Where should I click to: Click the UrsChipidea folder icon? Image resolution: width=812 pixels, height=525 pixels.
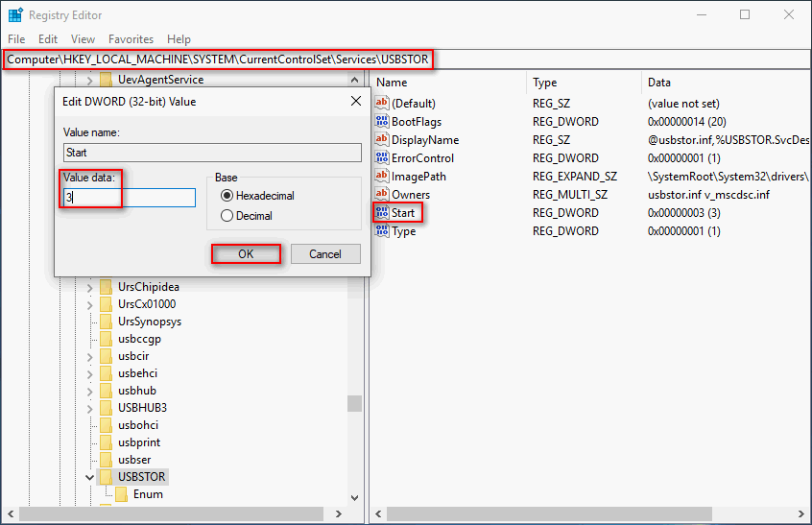(x=106, y=286)
